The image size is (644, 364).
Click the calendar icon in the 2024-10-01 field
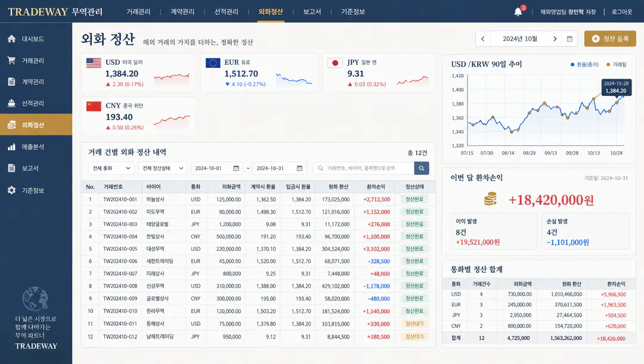pyautogui.click(x=236, y=168)
